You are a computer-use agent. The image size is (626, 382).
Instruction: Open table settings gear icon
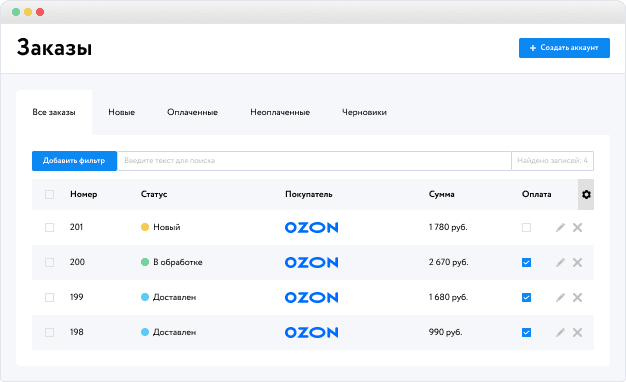tap(586, 194)
